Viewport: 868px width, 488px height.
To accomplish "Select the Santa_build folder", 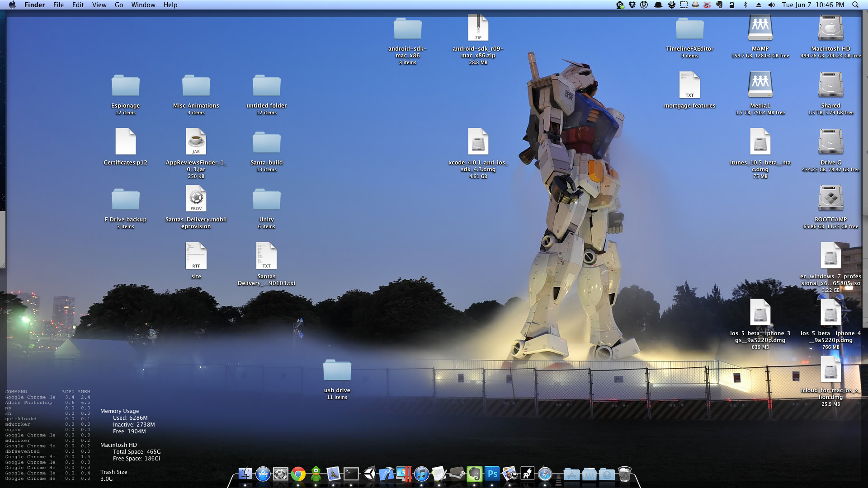I will (x=266, y=144).
